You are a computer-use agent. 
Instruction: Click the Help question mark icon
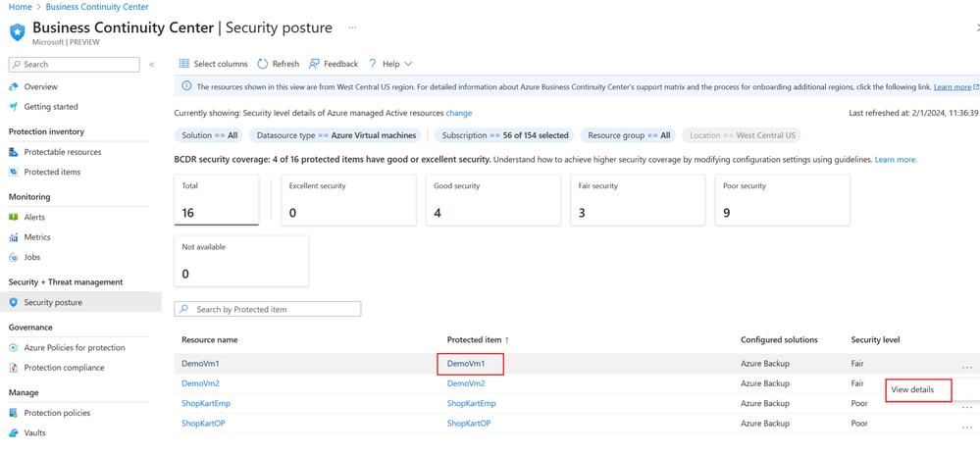pos(373,64)
